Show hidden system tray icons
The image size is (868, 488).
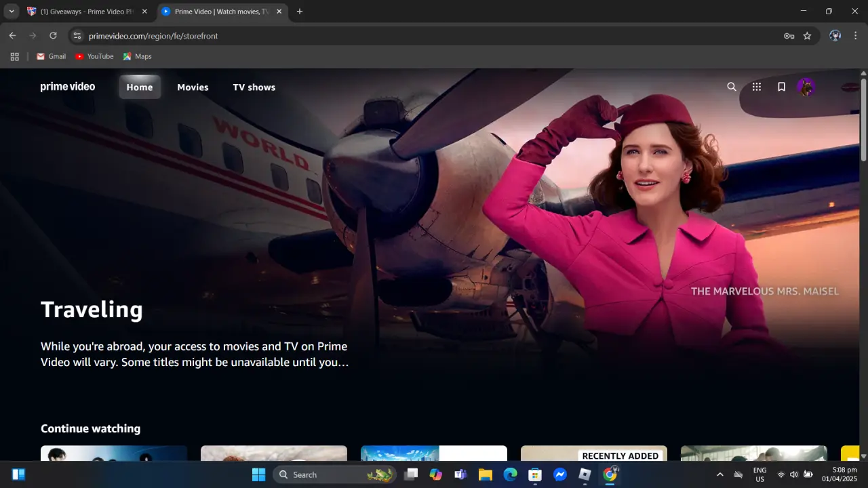(719, 474)
